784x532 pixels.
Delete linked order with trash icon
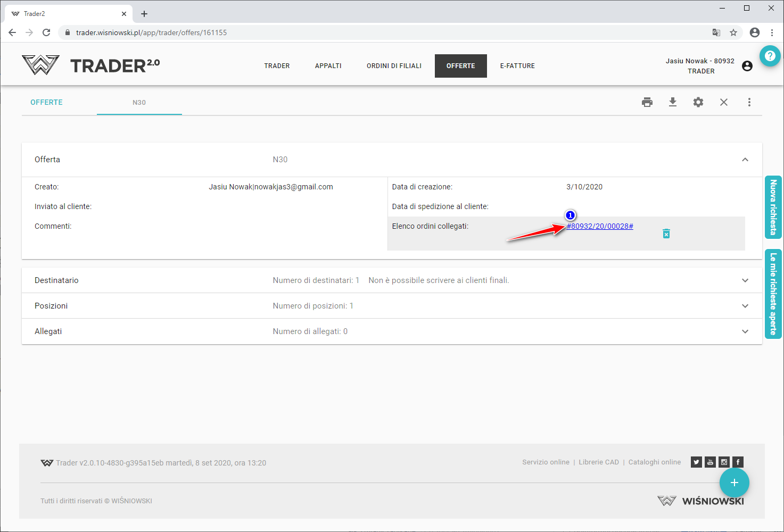tap(666, 234)
